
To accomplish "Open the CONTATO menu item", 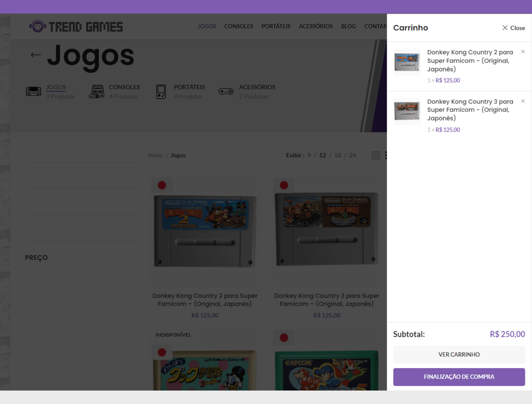I will [x=376, y=26].
